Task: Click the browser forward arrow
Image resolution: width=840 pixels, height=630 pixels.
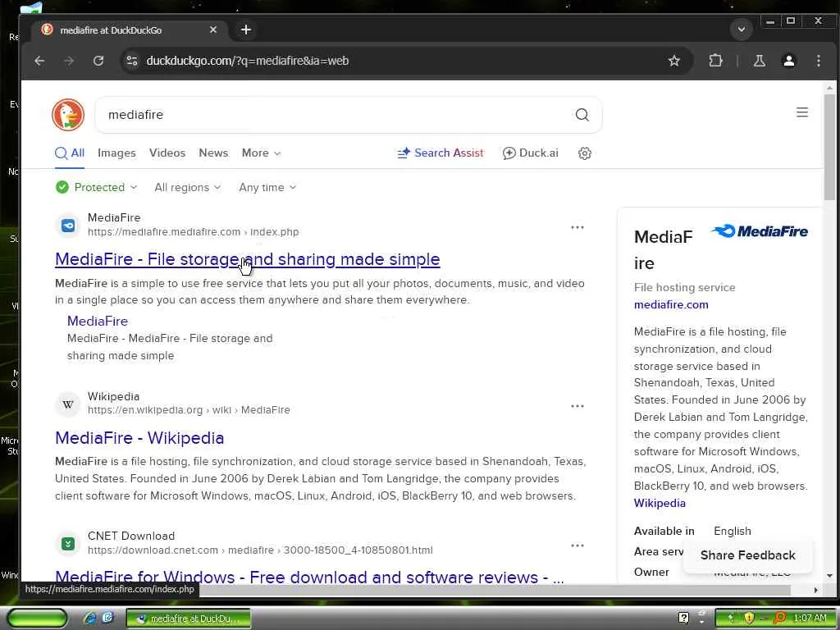Action: point(69,61)
